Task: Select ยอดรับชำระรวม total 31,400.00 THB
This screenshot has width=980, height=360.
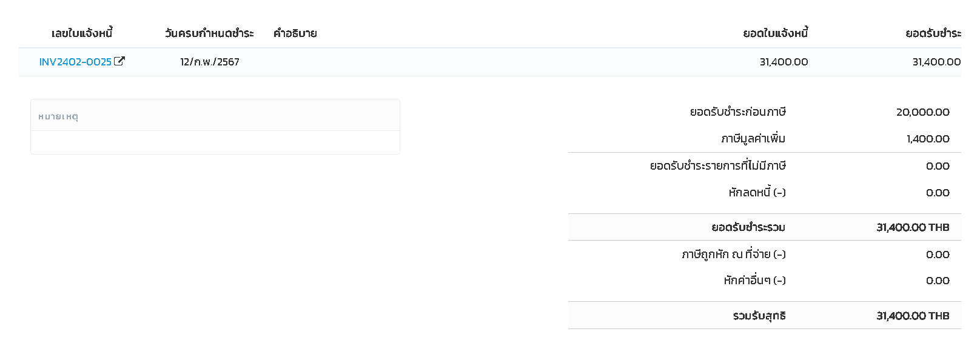Action: click(913, 227)
